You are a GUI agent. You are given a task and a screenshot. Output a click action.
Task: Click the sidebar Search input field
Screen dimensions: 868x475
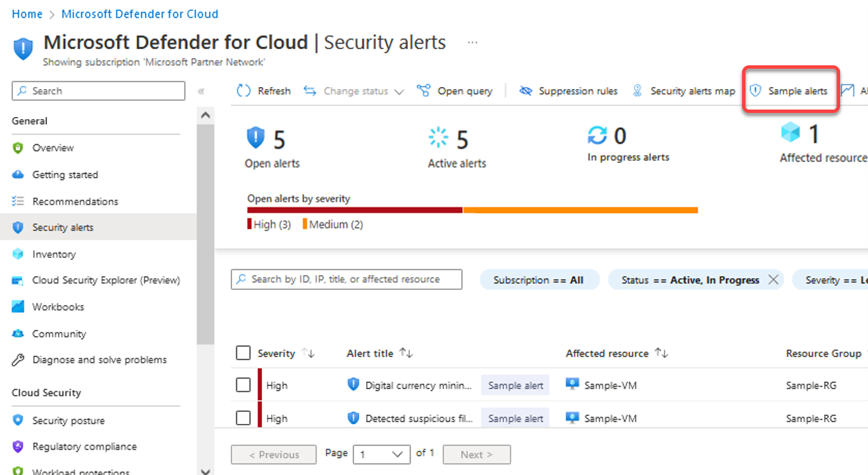point(99,91)
